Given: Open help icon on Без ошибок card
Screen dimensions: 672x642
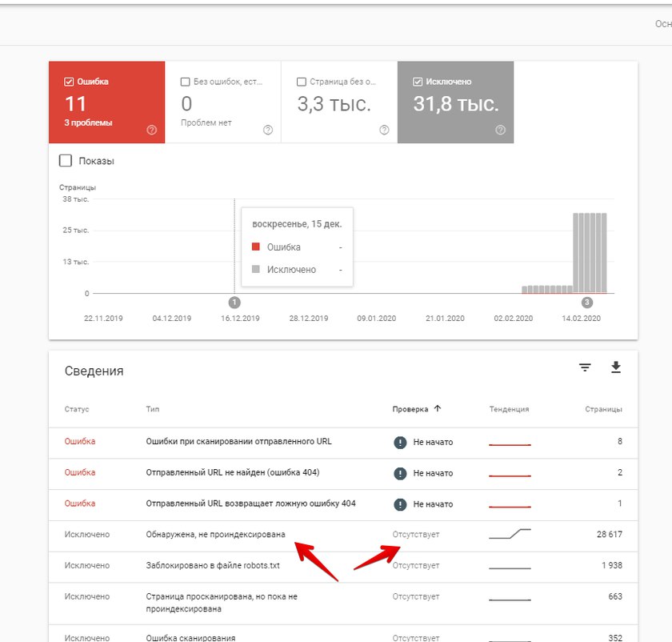Looking at the screenshot, I should click(x=268, y=130).
